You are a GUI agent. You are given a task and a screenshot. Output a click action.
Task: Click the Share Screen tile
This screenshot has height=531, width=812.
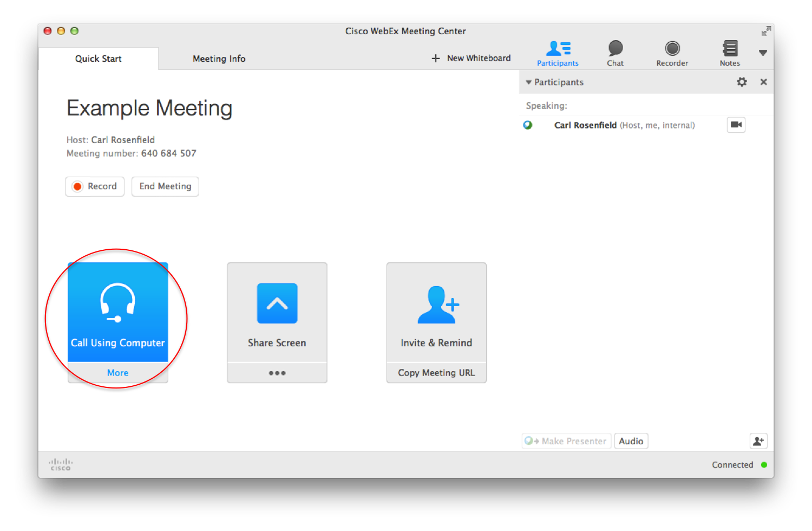(277, 312)
